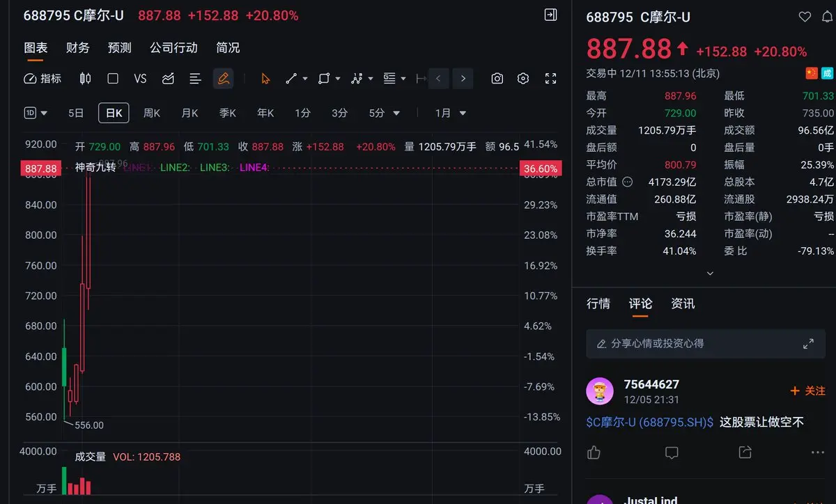836x504 pixels.
Task: Click the China flag market icon
Action: pos(811,73)
